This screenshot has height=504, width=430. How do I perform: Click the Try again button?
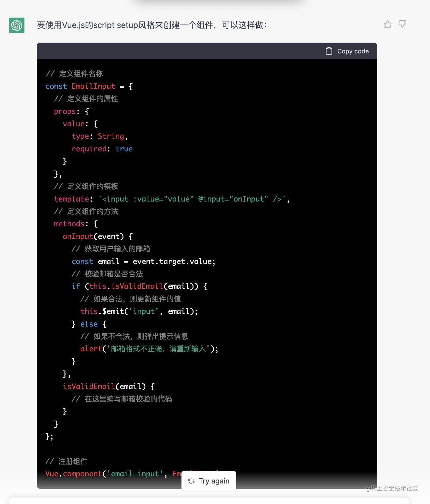[x=209, y=481]
